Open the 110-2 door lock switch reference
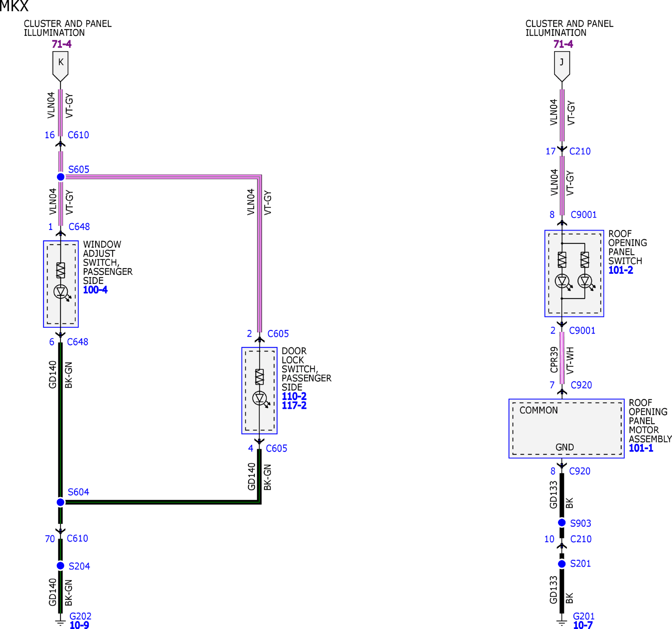 click(x=294, y=396)
